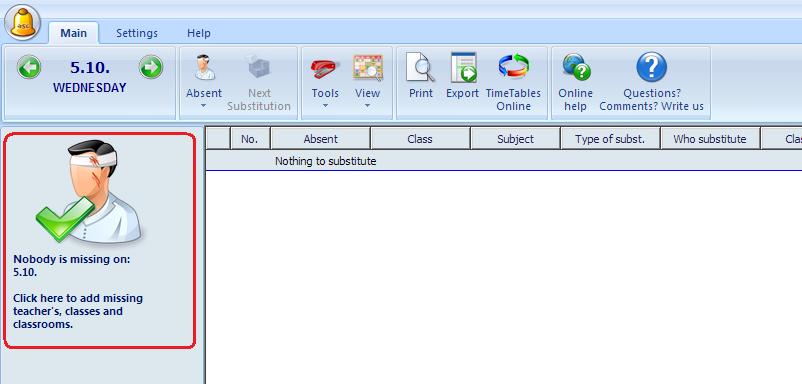Image resolution: width=802 pixels, height=384 pixels.
Task: Click the Export icon
Action: (x=463, y=67)
